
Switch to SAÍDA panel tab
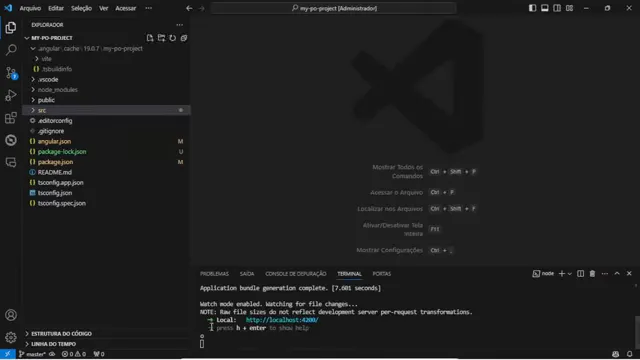(247, 273)
